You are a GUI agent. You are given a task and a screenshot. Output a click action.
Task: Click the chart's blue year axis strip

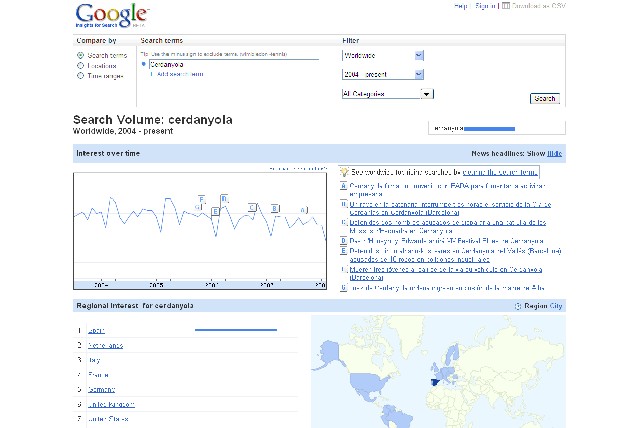(x=200, y=285)
